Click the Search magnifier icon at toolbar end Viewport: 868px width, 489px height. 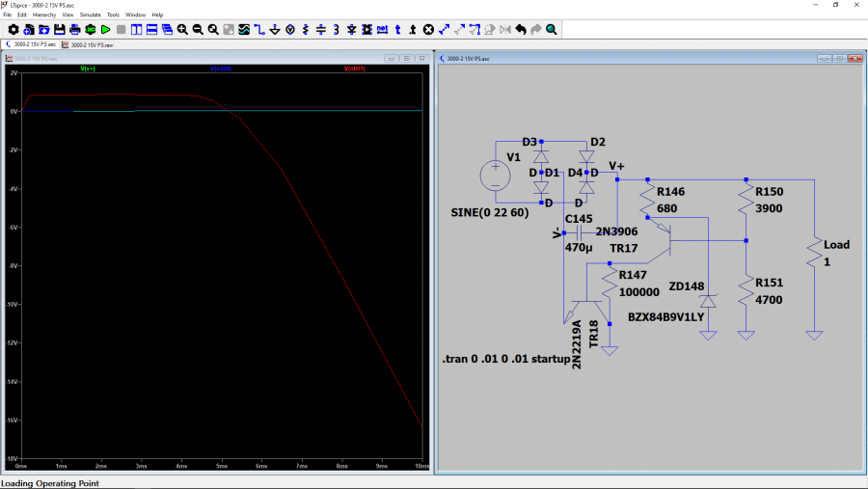tap(552, 30)
